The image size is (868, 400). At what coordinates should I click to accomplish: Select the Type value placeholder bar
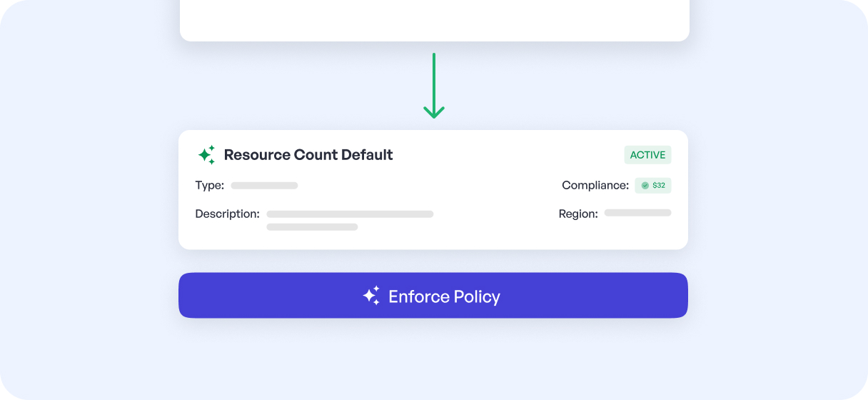(264, 186)
